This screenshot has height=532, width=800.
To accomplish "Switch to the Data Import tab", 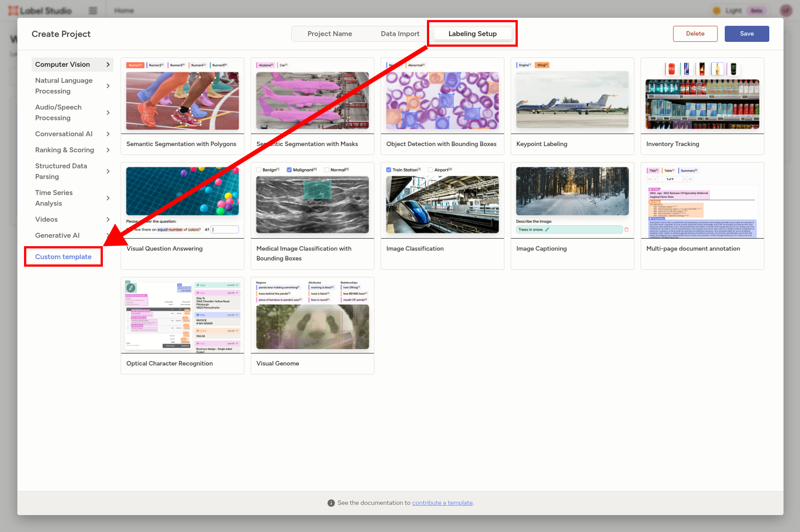I will (400, 33).
